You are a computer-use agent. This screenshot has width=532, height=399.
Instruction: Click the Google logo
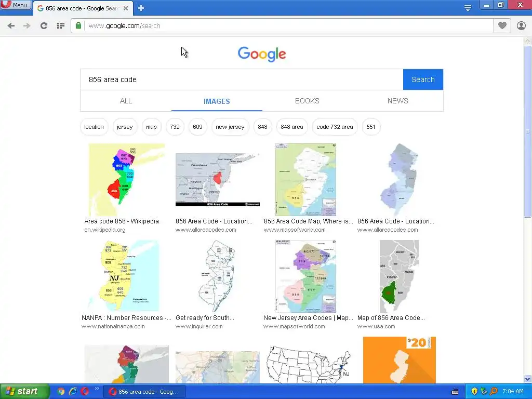tap(262, 54)
